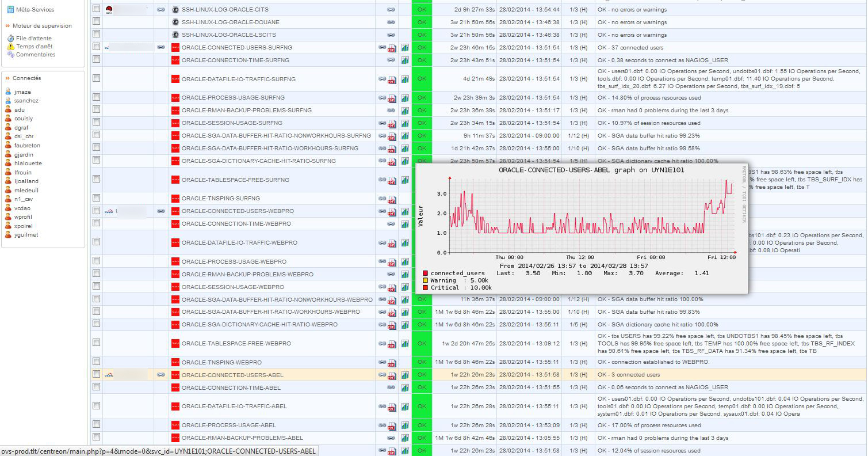The width and height of the screenshot is (868, 456).
Task: Click 'OK - 37 connected users' status text
Action: [x=630, y=48]
